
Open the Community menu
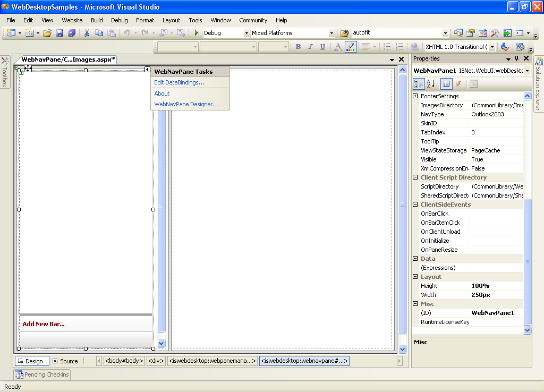point(253,20)
